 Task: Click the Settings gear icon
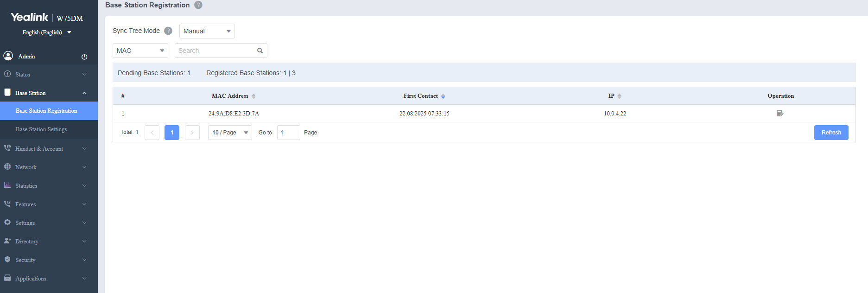(7, 222)
